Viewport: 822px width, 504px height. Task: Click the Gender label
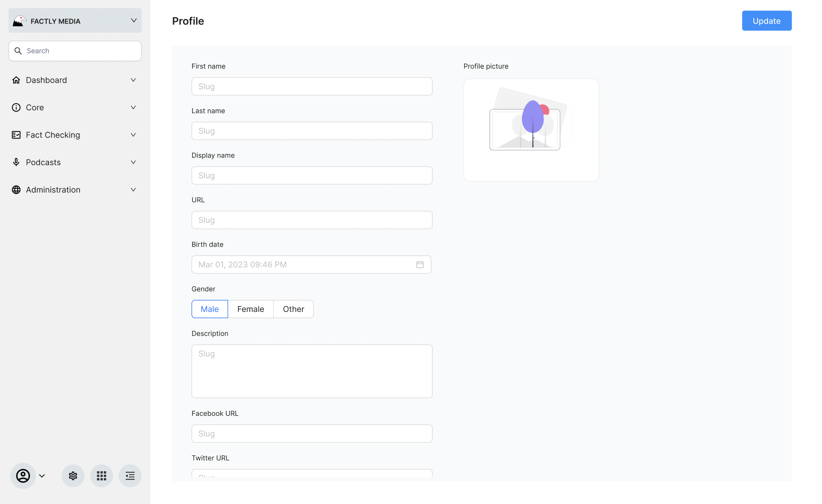(x=203, y=289)
